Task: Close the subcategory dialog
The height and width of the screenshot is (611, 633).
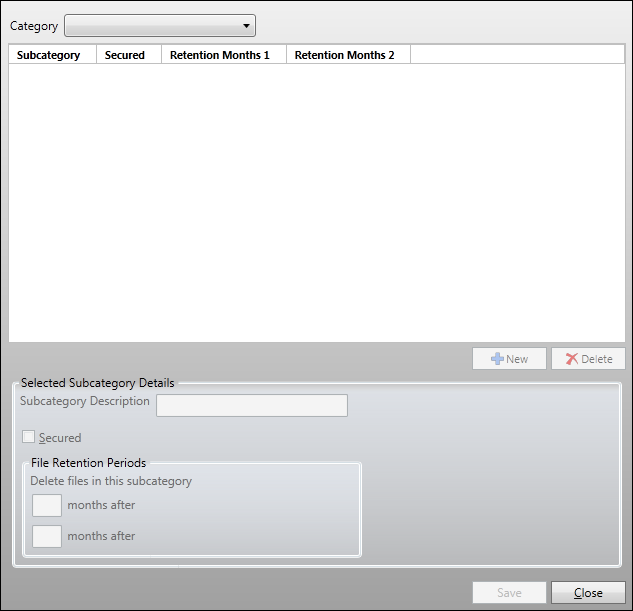Action: click(x=588, y=592)
